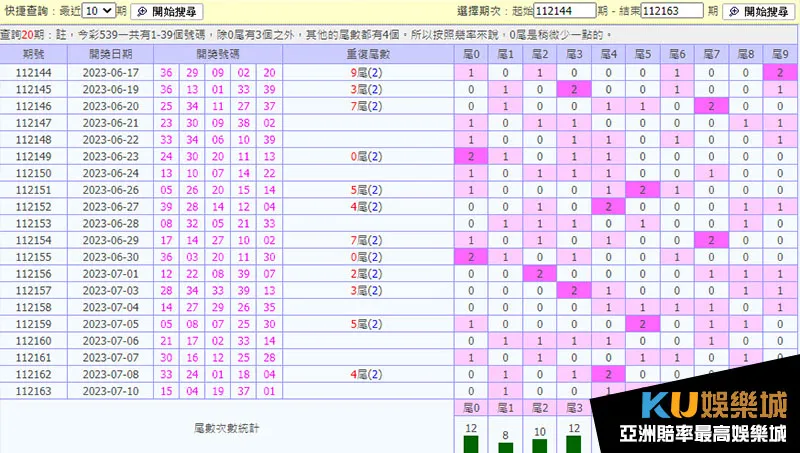Click the first 開始搜尋 button next to quick query
Image resolution: width=800 pixels, height=453 pixels.
coord(167,11)
